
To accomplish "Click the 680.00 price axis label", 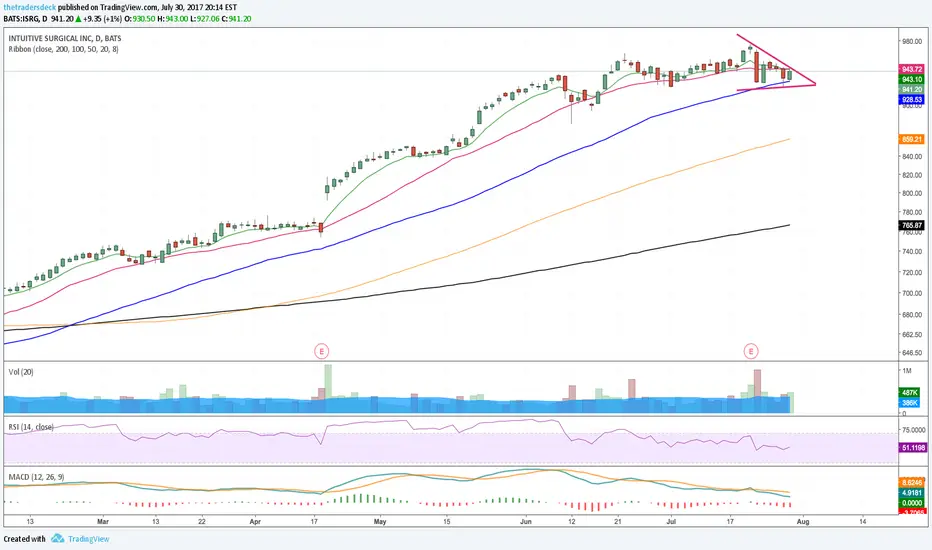I will [912, 315].
